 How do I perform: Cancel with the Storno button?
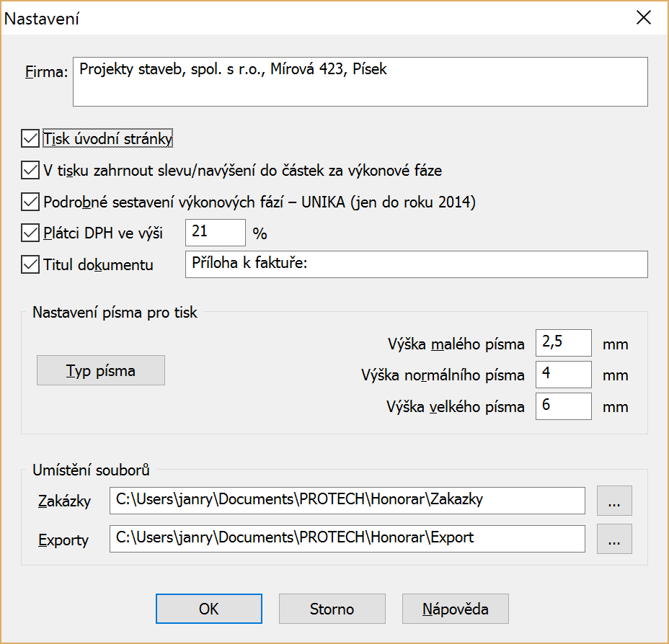pos(332,609)
